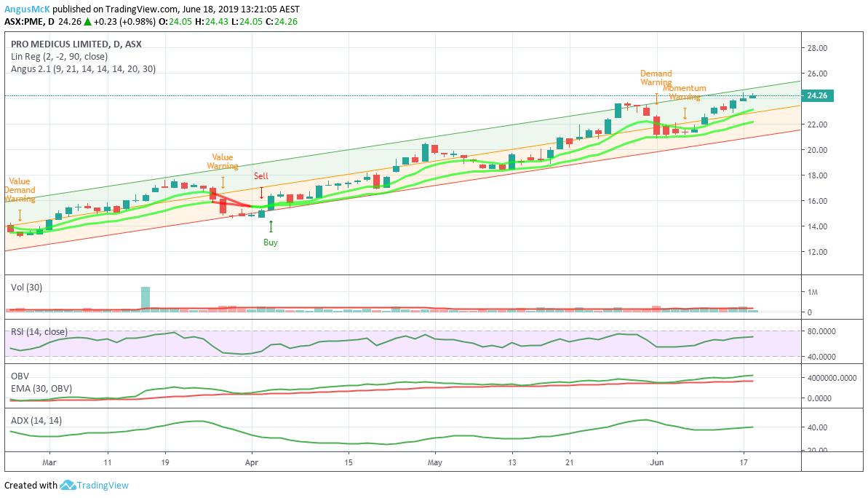The image size is (868, 498).
Task: Click the 12.00 price axis label
Action: pyautogui.click(x=817, y=252)
